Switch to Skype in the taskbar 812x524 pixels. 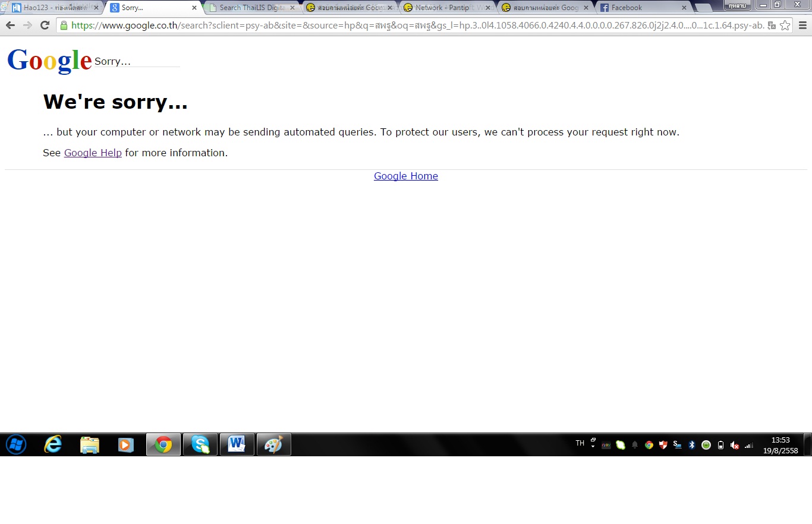coord(200,444)
